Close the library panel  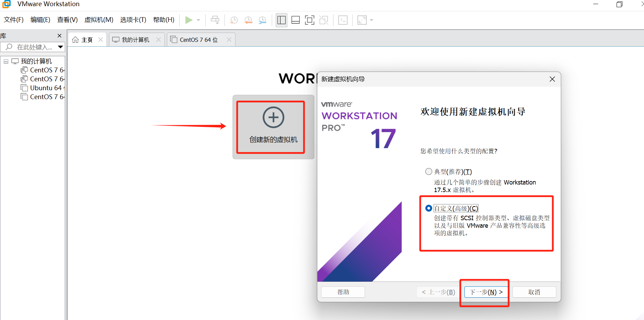click(x=60, y=36)
